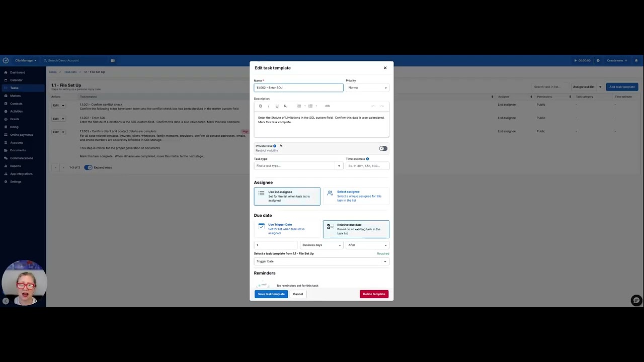Select Use list assignee option
This screenshot has height=362, width=644.
tap(287, 196)
